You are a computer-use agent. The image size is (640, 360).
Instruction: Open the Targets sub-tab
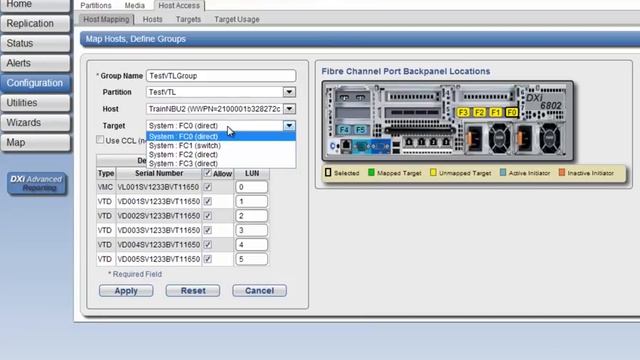[188, 19]
